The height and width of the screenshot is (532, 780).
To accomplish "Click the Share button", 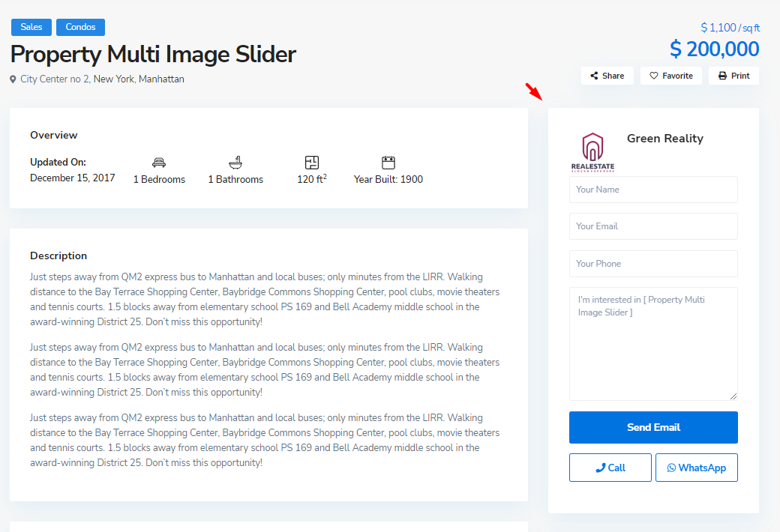I will (x=607, y=76).
